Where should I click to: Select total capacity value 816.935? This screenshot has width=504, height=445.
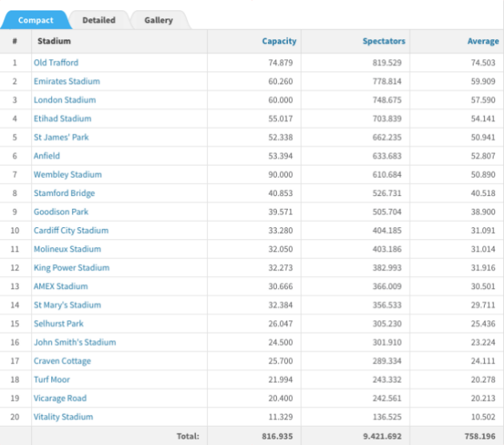277,436
